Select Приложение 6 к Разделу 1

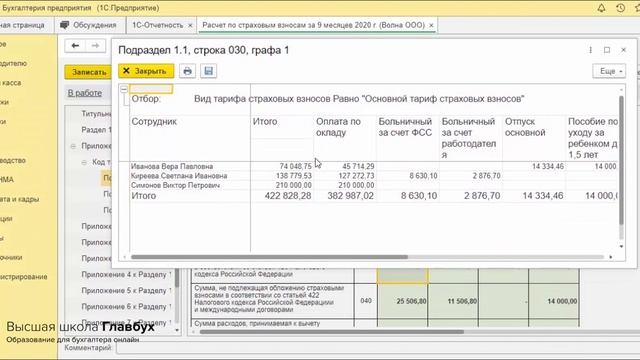(x=126, y=307)
